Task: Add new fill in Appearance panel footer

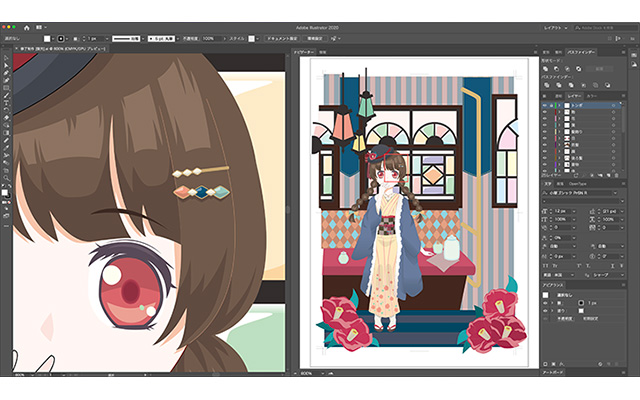Action: 554,364
